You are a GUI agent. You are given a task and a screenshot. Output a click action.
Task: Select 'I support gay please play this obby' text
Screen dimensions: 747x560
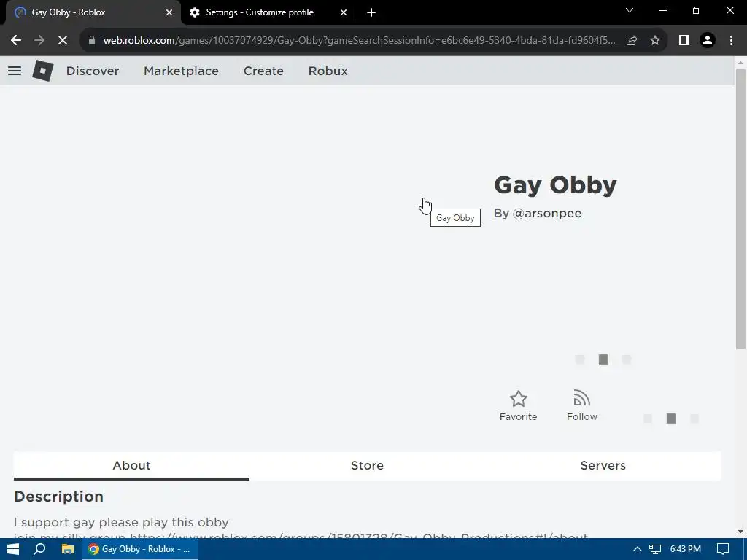[121, 522]
